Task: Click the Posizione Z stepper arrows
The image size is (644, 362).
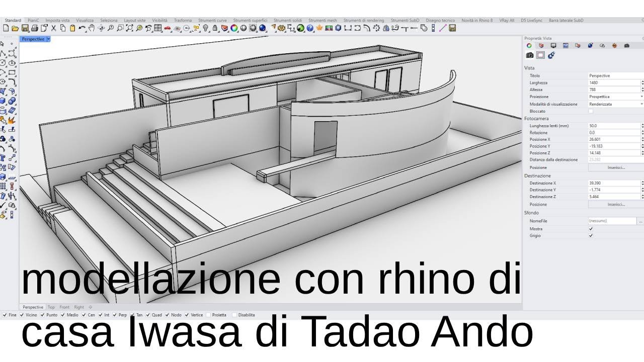Action: coord(642,153)
